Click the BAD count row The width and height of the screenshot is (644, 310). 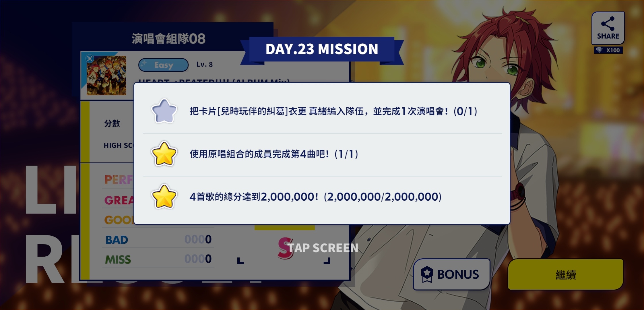[158, 239]
